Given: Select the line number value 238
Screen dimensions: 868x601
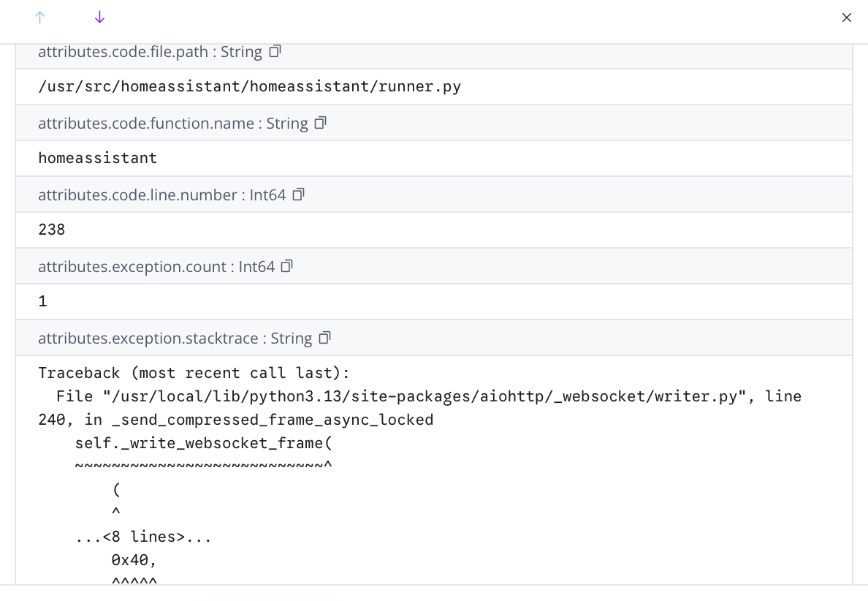Looking at the screenshot, I should click(51, 230).
